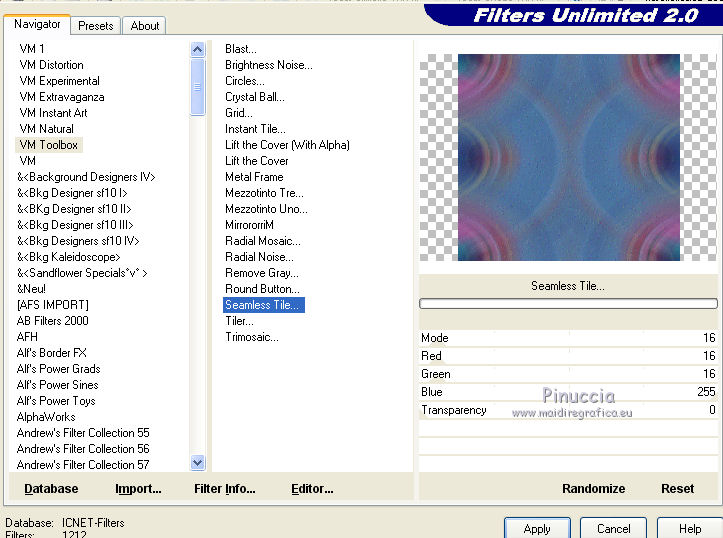The image size is (723, 538).
Task: Click the Blue parameter slider
Action: pos(569,392)
